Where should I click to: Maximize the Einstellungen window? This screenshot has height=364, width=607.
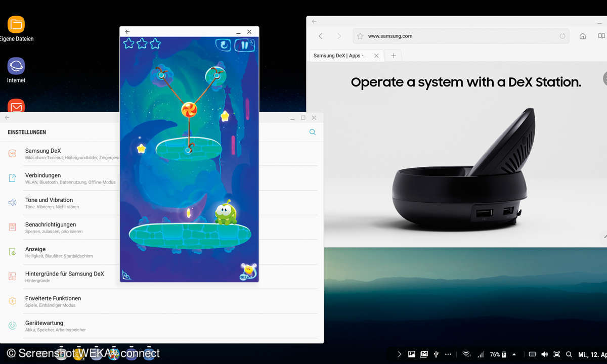[x=303, y=118]
